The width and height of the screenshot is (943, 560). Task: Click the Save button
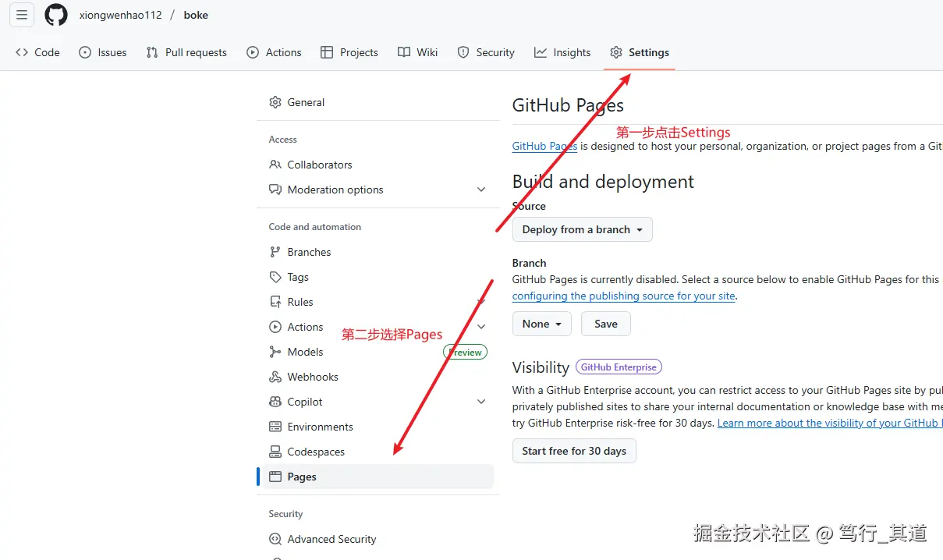606,324
